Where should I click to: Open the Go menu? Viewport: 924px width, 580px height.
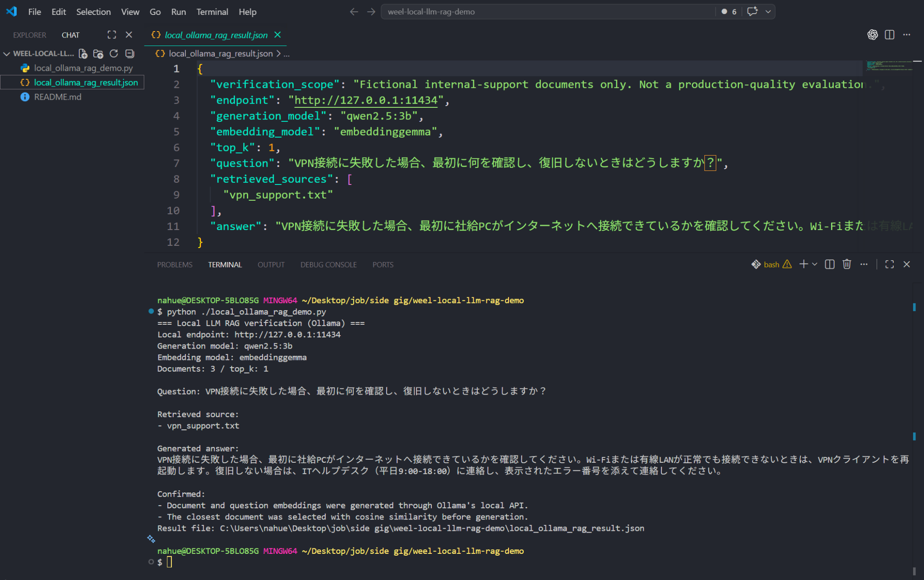click(155, 12)
